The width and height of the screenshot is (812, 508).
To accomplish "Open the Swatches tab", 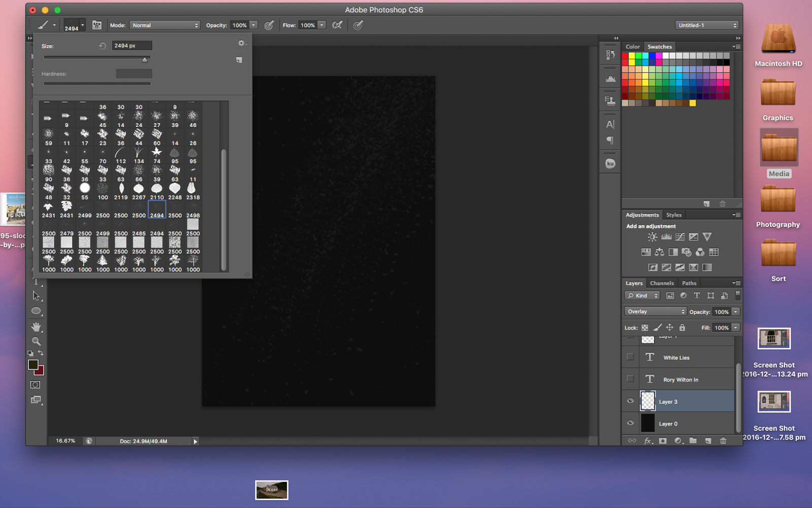I will pos(660,46).
